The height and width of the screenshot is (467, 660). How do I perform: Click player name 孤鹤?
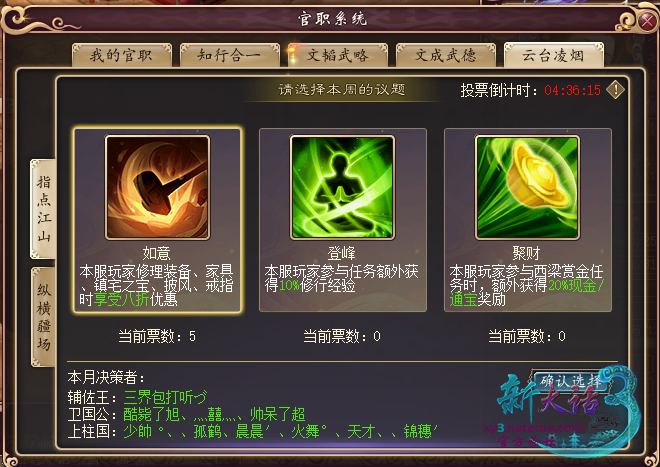(207, 431)
